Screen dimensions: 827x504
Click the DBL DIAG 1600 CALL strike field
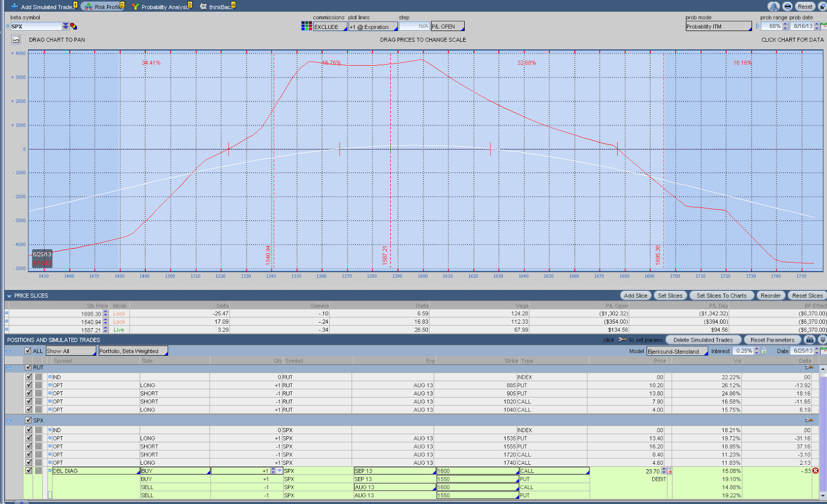[x=478, y=471]
